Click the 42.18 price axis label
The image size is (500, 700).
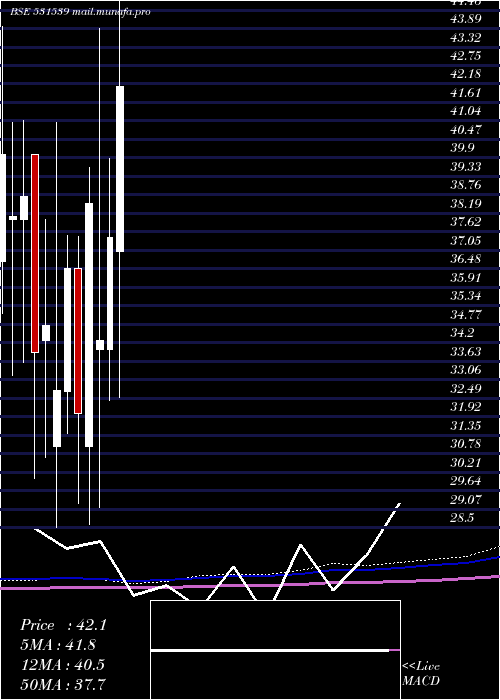pyautogui.click(x=466, y=74)
